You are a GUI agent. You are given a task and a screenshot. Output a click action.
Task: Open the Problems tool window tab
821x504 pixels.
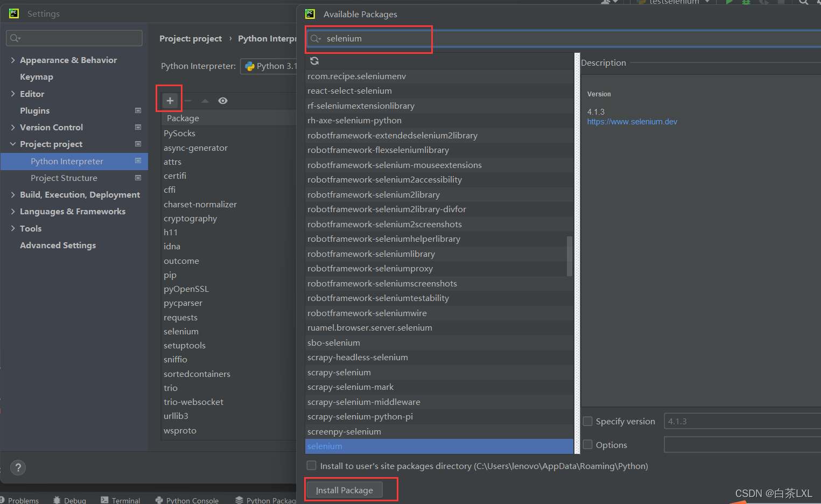(19, 500)
